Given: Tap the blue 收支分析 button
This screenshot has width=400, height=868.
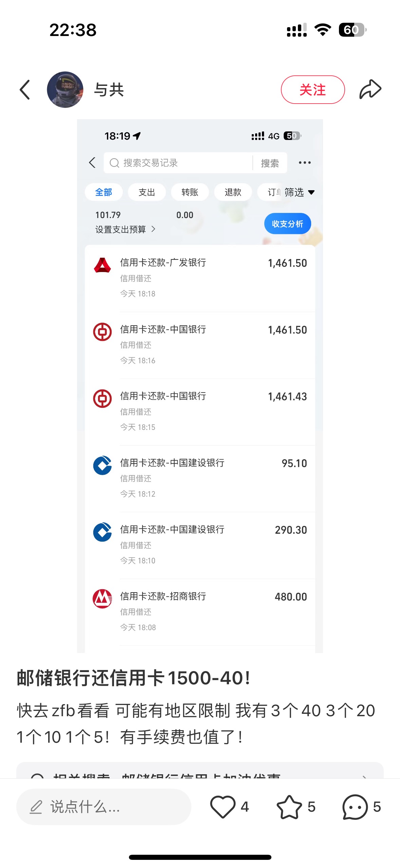Looking at the screenshot, I should [287, 223].
